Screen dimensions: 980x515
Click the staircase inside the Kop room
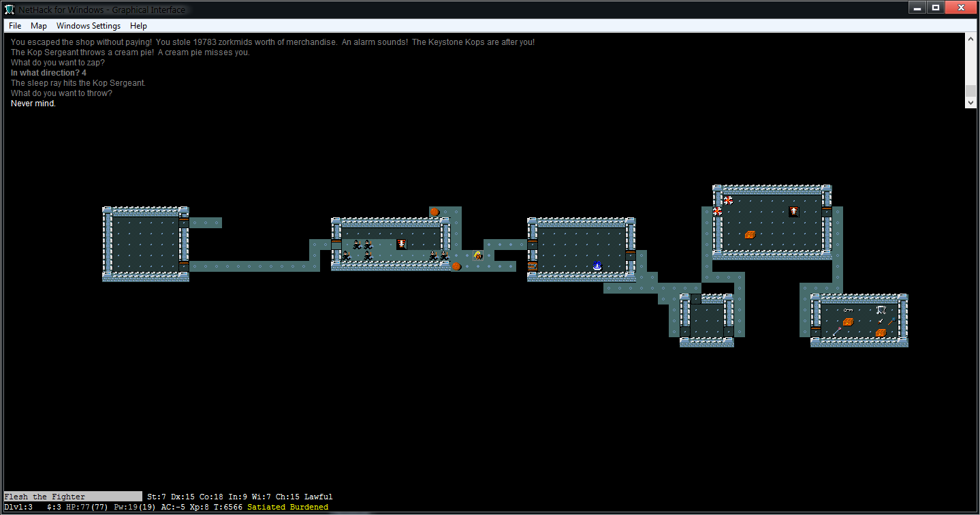[x=402, y=245]
